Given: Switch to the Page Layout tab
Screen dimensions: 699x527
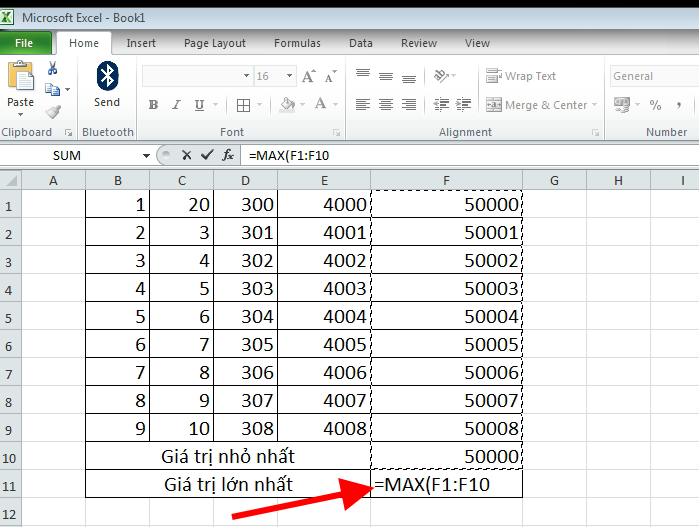Looking at the screenshot, I should point(215,43).
